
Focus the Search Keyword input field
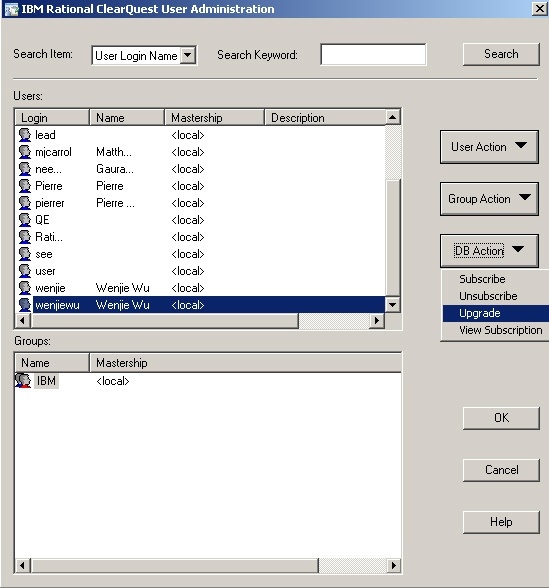click(x=373, y=55)
